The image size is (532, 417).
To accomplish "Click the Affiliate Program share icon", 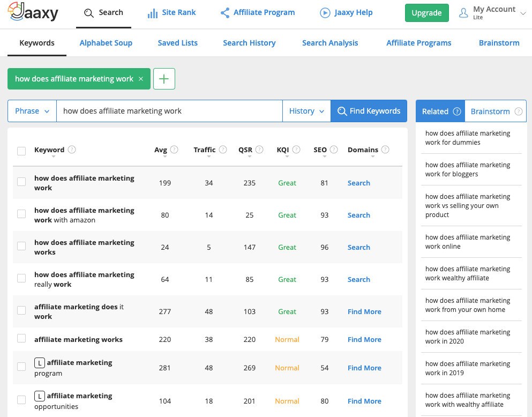I will [x=225, y=13].
